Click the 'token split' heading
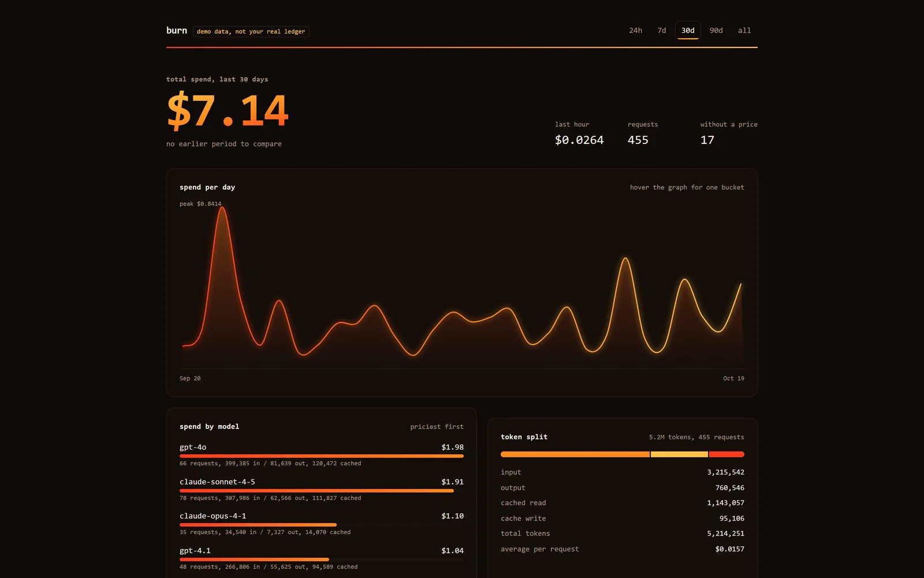924x578 pixels. (x=524, y=437)
